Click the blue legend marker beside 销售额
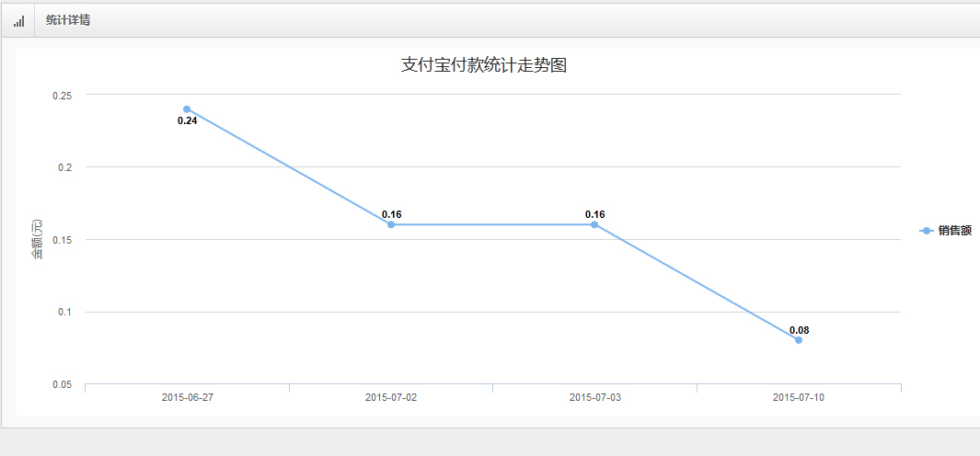Screen dimensions: 980x456 click(927, 231)
